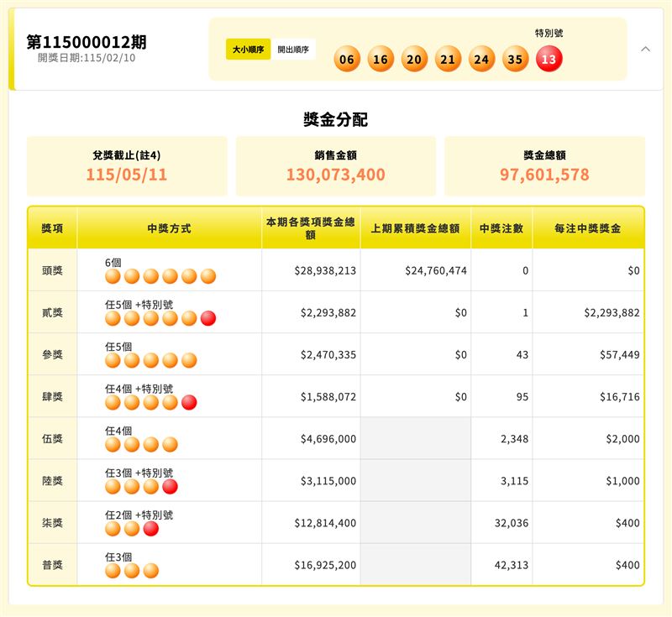Click the 兌獎截止(註4) label
The width and height of the screenshot is (672, 617).
click(x=127, y=155)
